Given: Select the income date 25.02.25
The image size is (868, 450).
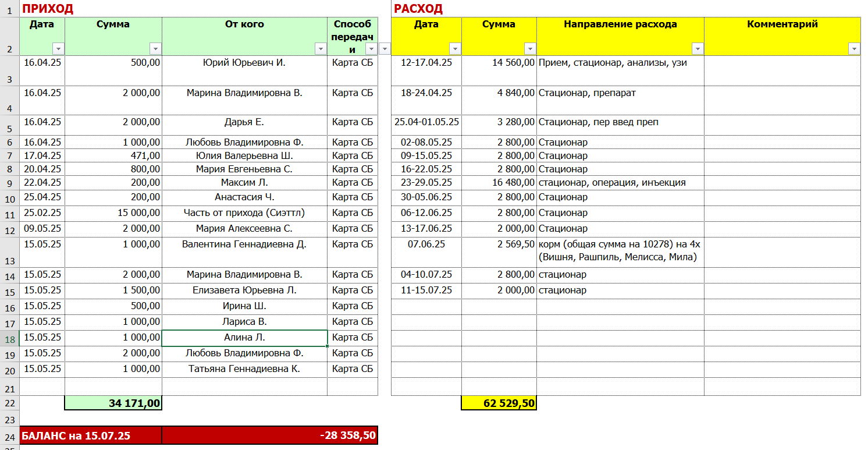Looking at the screenshot, I should click(x=42, y=212).
